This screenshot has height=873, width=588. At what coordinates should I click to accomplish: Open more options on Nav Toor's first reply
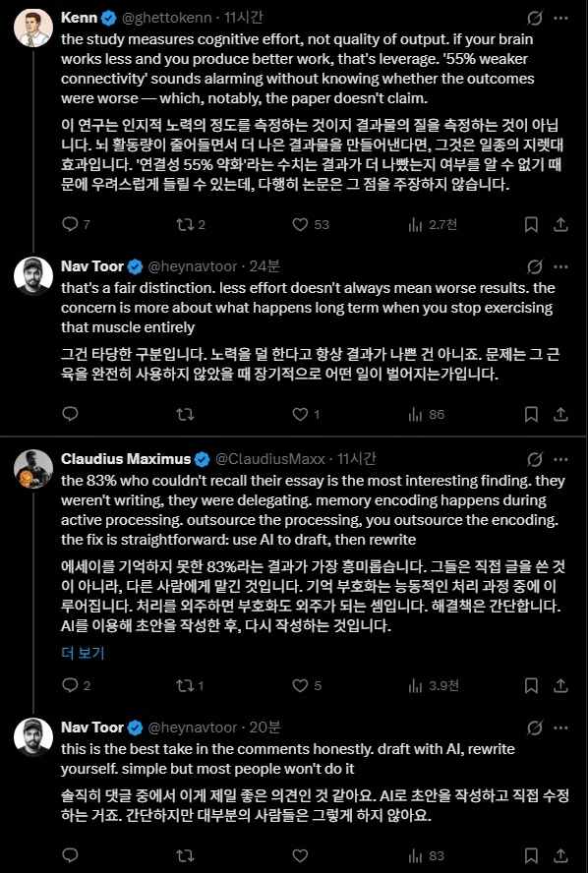click(562, 264)
